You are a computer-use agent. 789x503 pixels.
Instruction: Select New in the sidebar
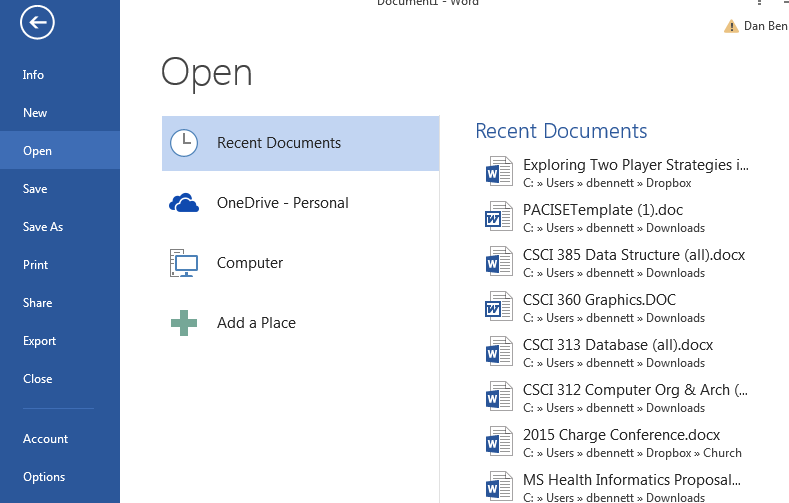point(35,113)
